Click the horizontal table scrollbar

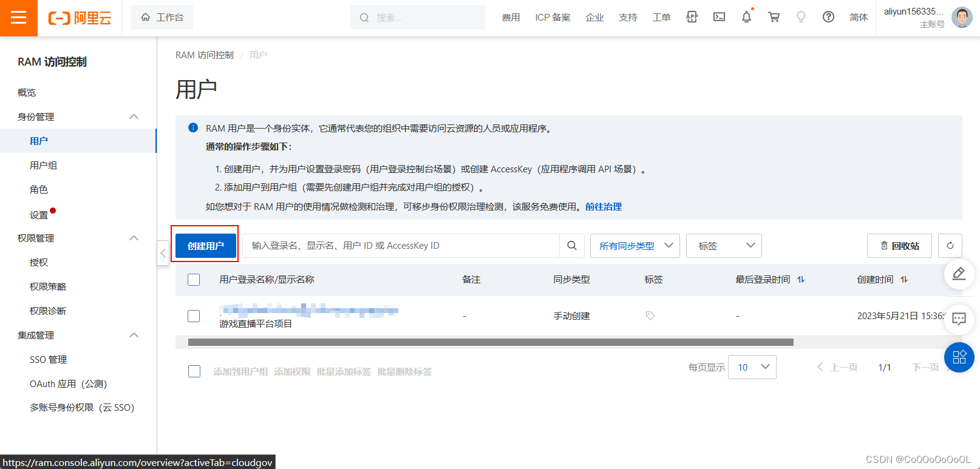(x=491, y=342)
